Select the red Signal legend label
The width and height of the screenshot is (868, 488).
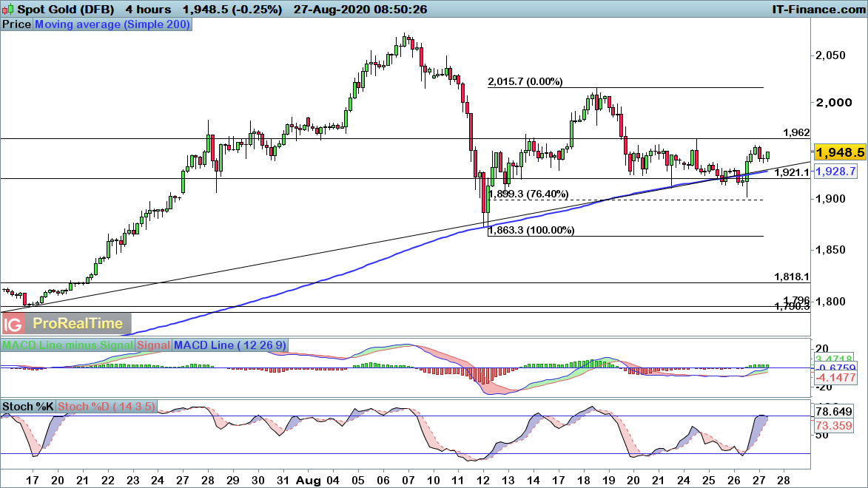(153, 345)
